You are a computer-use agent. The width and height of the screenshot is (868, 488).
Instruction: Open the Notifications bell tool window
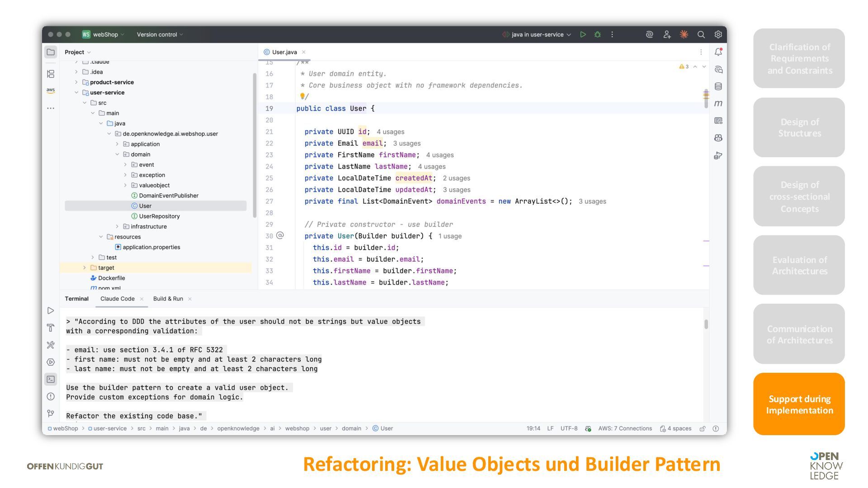(718, 52)
